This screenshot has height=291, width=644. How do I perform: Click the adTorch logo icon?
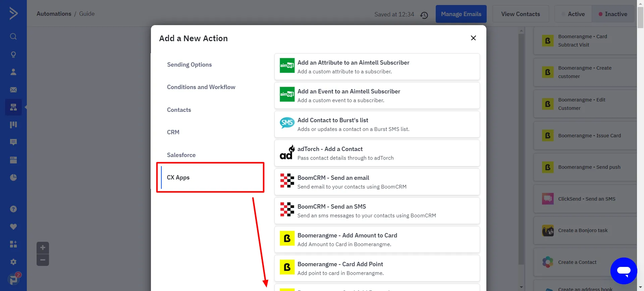[x=287, y=152]
